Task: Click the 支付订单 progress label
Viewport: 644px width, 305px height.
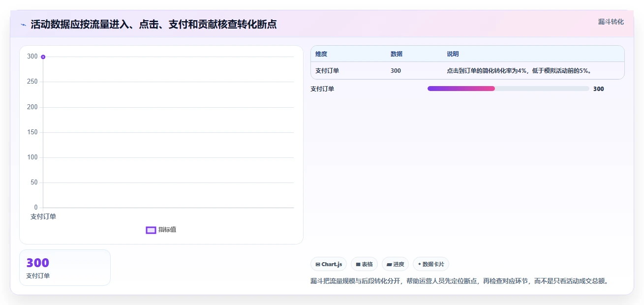Action: tap(322, 89)
